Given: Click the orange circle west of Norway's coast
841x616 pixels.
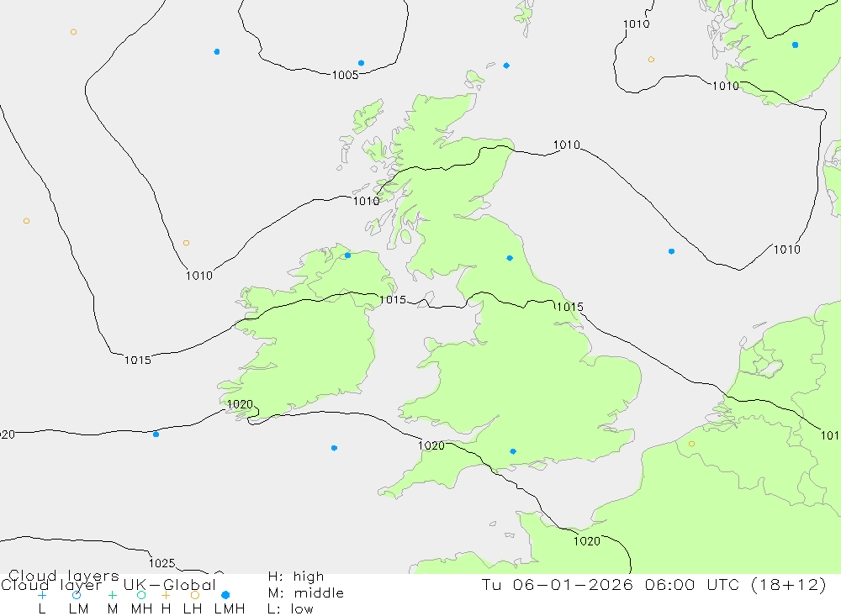Looking at the screenshot, I should pos(651,60).
